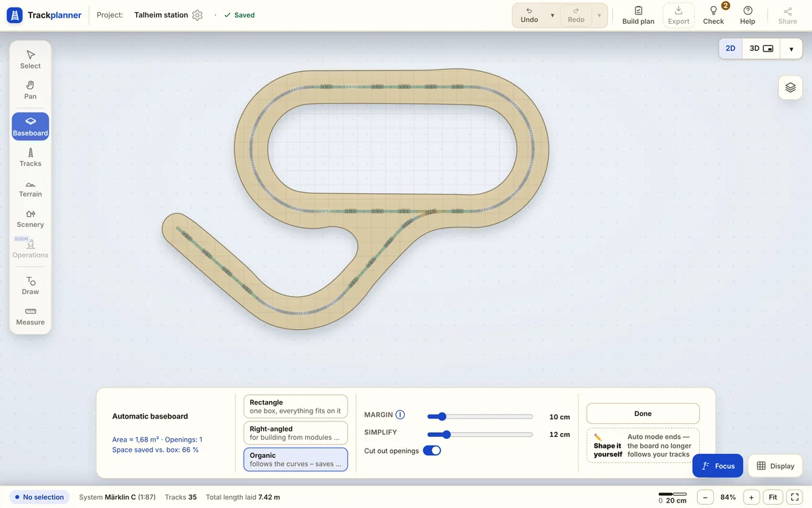This screenshot has width=812, height=508.
Task: Open the Baseboard tool
Action: (x=30, y=127)
